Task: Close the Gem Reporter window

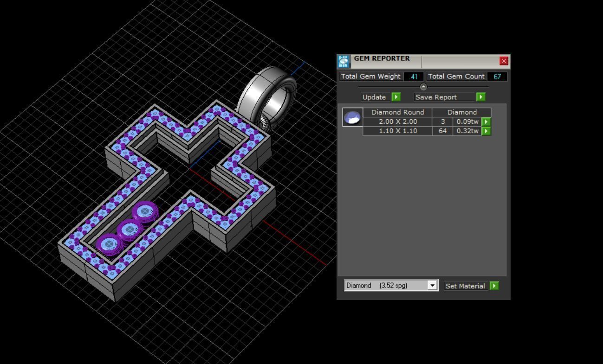Action: (x=504, y=61)
